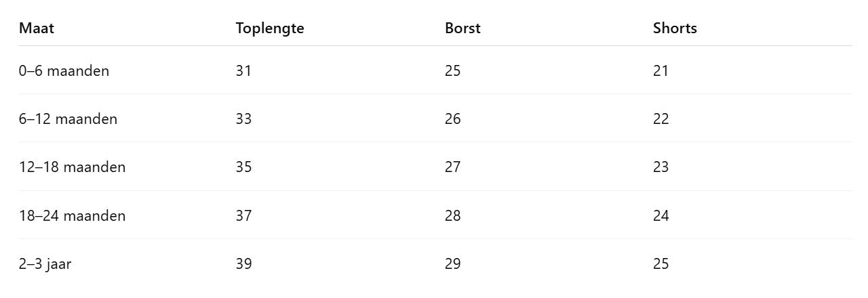Click the Shorts column header
868x298 pixels.
675,28
